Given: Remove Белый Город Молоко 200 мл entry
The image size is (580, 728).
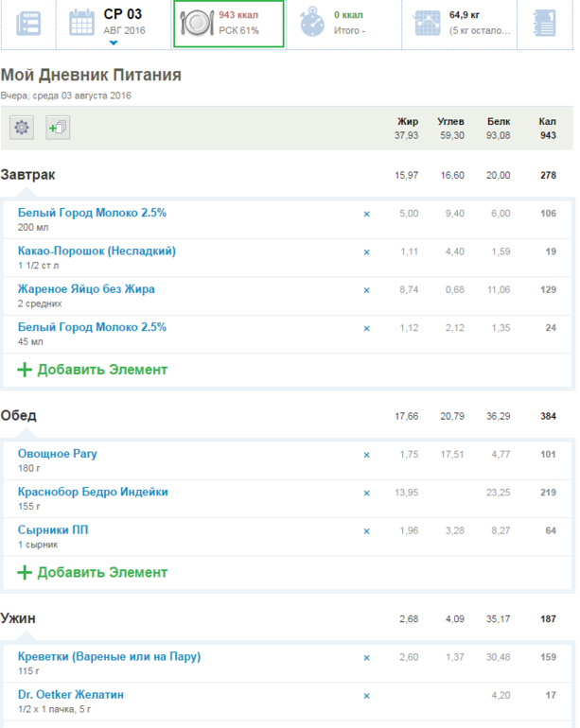Looking at the screenshot, I should point(367,214).
